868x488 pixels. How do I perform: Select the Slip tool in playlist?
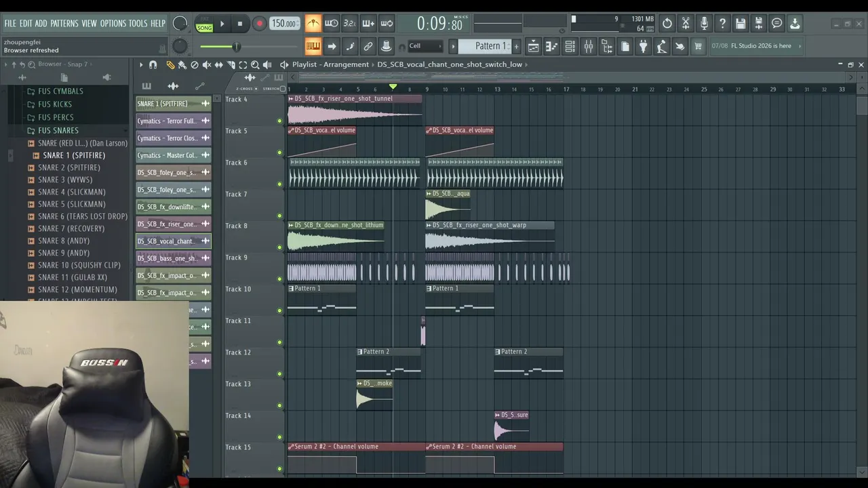coord(219,64)
